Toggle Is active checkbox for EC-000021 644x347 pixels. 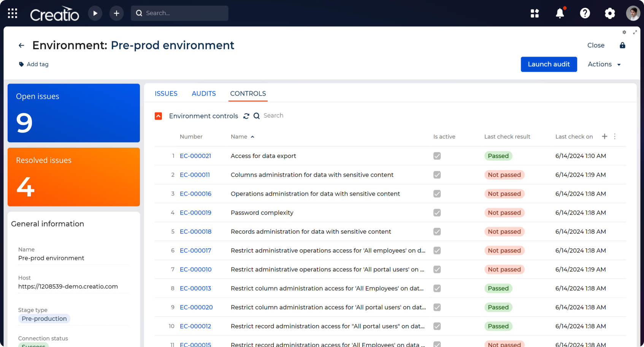(437, 156)
